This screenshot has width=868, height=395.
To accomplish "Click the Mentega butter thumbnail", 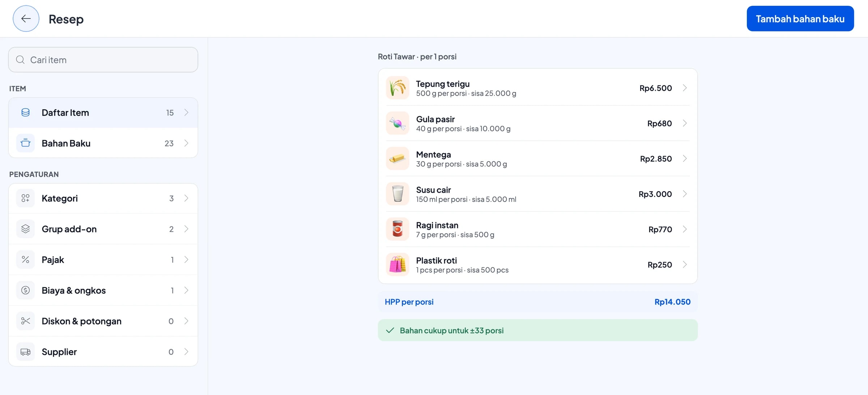I will [397, 158].
